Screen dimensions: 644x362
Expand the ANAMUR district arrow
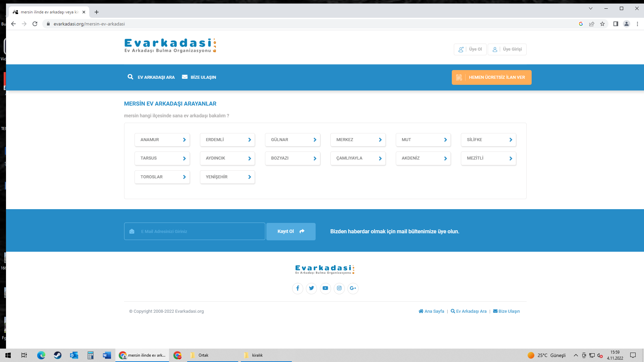[x=184, y=140]
